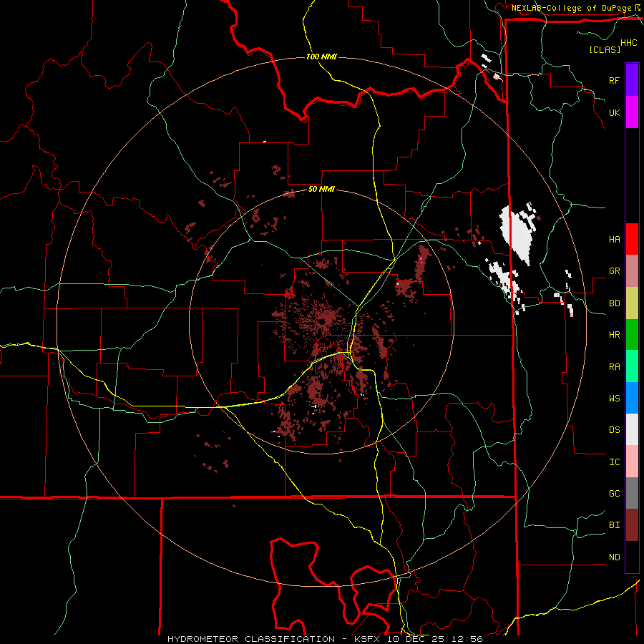
Task: Click the HA red legend color swatch
Action: click(632, 239)
